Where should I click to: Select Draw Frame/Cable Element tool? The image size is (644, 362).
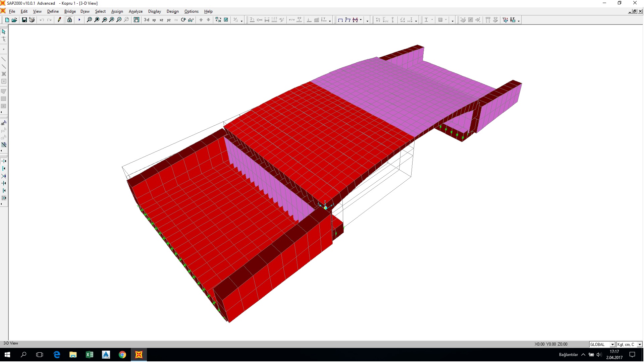(4, 59)
